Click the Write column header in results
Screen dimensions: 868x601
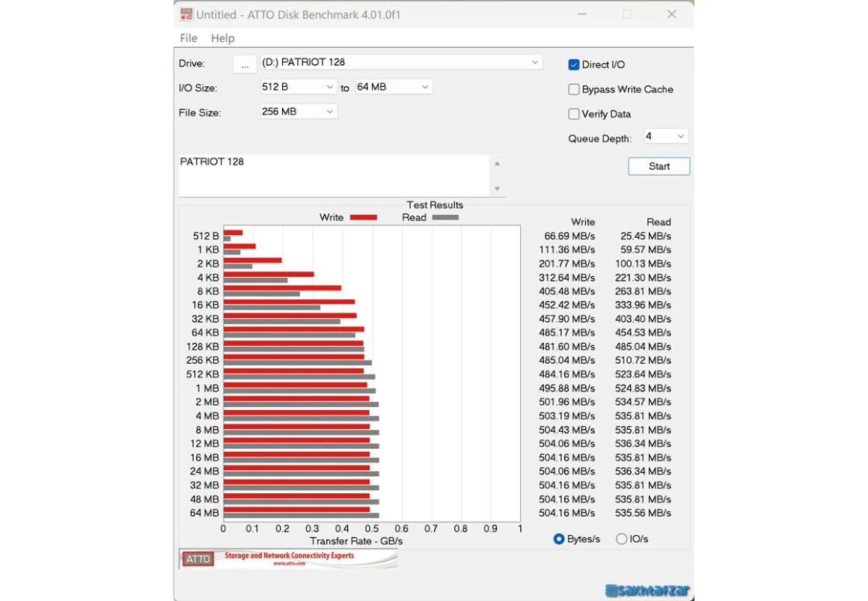(583, 222)
